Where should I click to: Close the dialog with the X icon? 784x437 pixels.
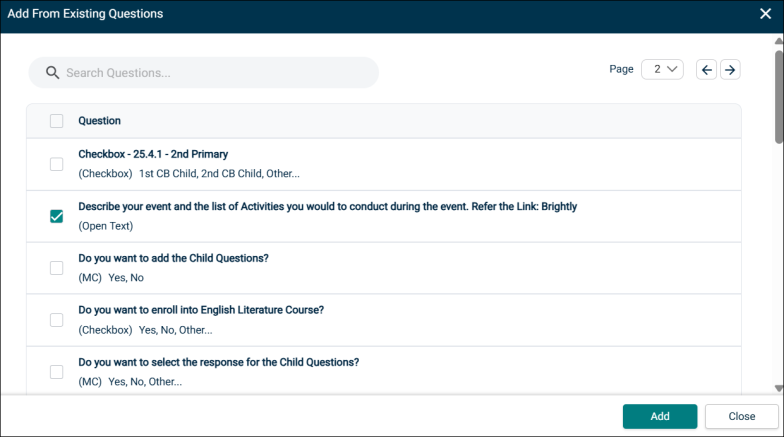(766, 14)
